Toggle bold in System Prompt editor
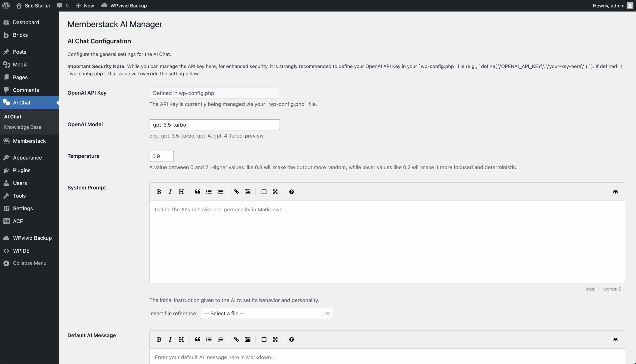636x364 pixels. 159,192
